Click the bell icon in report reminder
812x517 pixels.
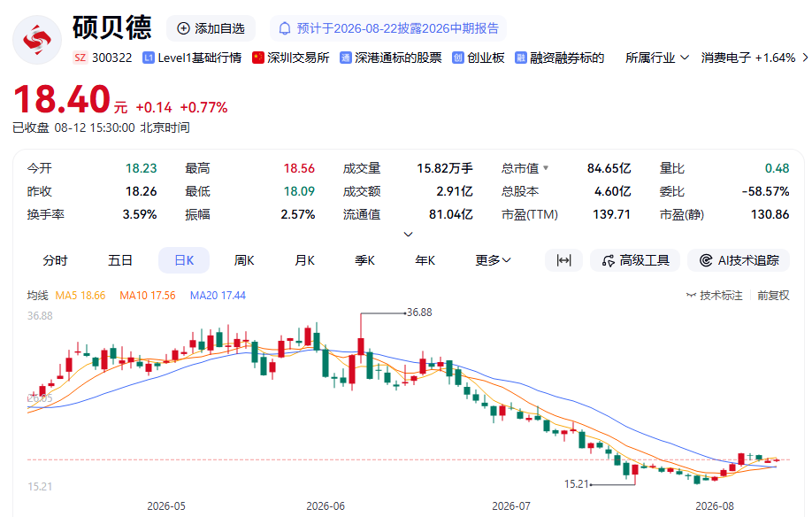click(x=285, y=28)
